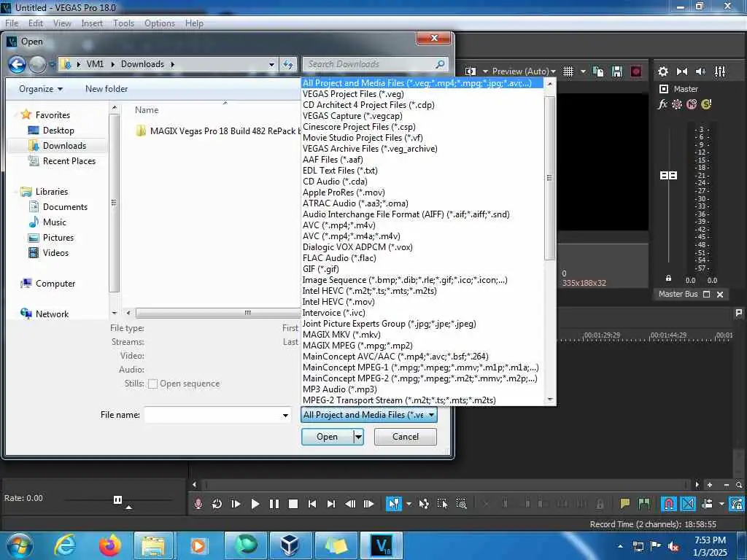This screenshot has width=747, height=560.
Task: Toggle the Master Solo icon
Action: (706, 104)
